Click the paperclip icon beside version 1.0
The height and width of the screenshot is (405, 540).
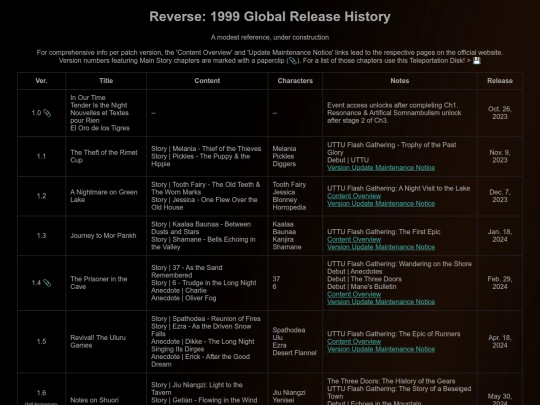coord(47,113)
